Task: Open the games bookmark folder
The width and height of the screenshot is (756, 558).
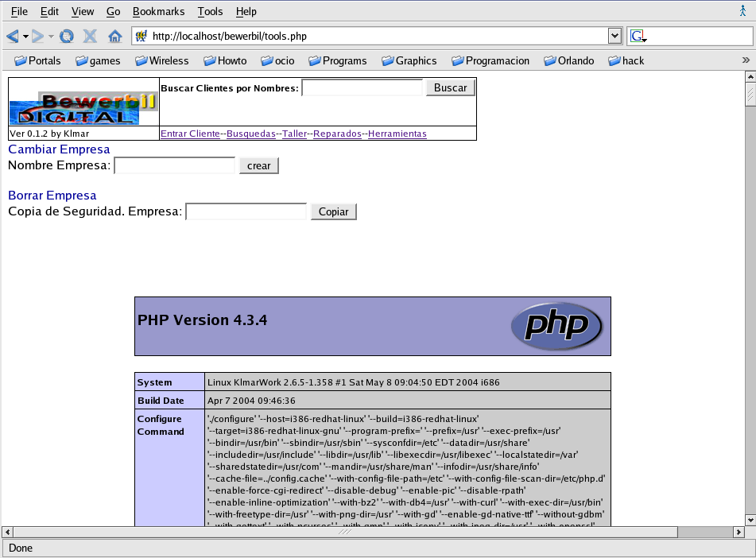Action: click(x=98, y=60)
